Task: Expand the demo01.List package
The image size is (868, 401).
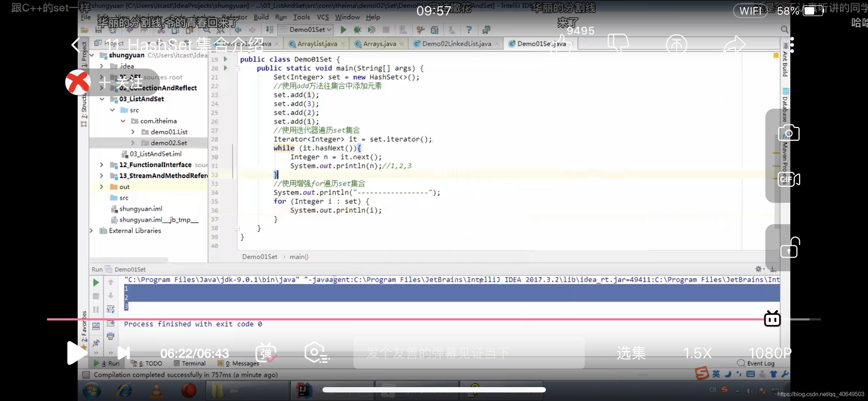Action: point(133,132)
